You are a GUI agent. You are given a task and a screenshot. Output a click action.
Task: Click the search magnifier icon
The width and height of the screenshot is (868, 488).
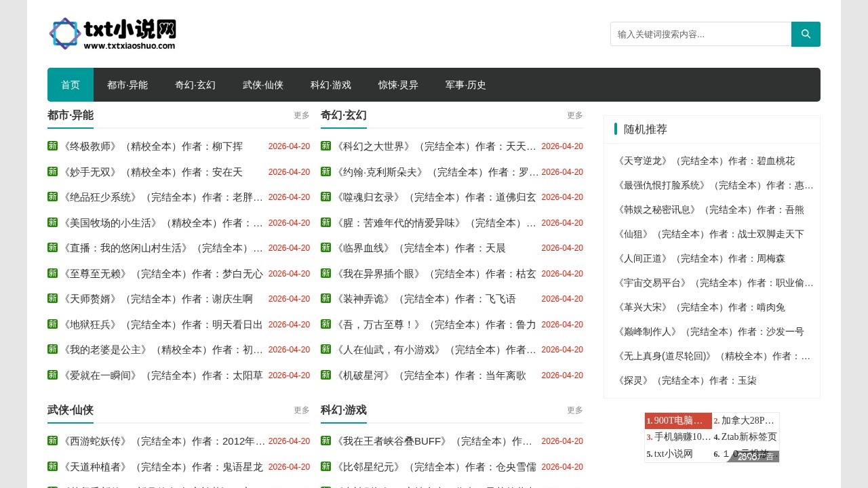[x=806, y=34]
